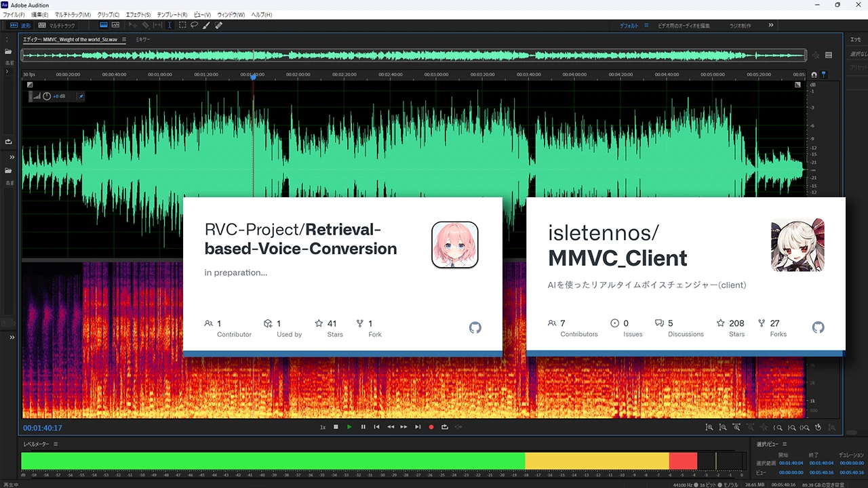This screenshot has height=488, width=868.
Task: Select the Spot Healing Brush tool
Action: (218, 25)
